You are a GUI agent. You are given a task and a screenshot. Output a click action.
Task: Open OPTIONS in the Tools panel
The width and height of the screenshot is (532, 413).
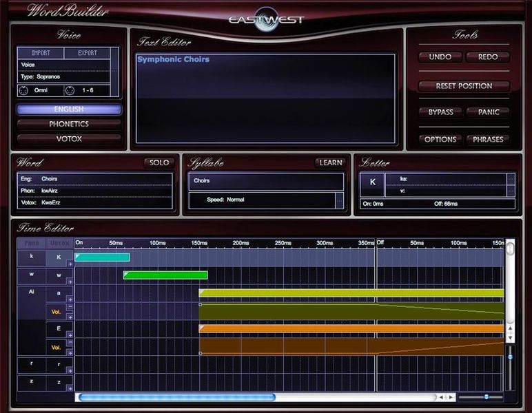pyautogui.click(x=440, y=139)
